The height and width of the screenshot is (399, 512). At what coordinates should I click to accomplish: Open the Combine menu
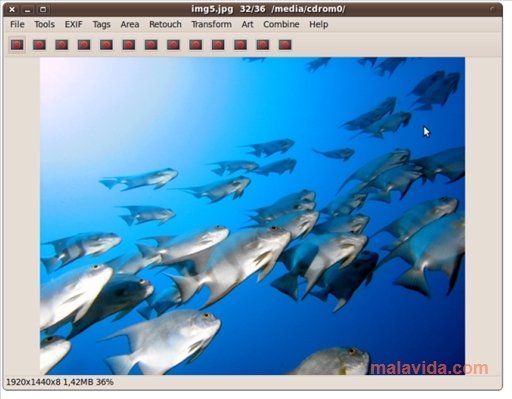[x=281, y=24]
